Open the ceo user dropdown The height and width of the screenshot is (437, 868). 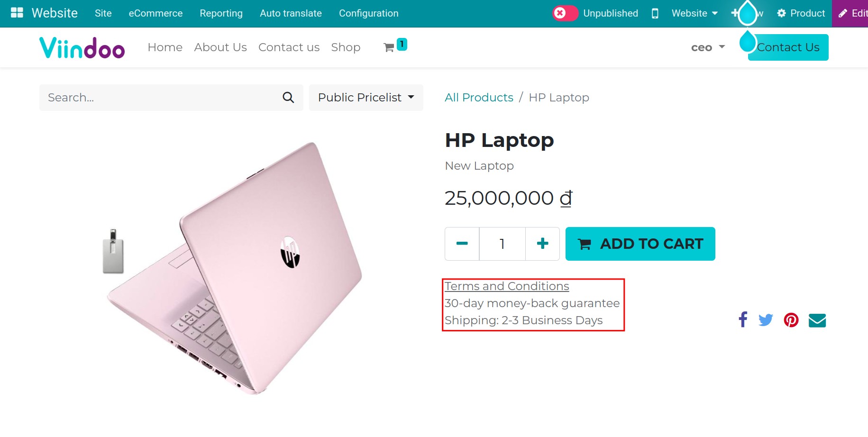[x=708, y=47]
